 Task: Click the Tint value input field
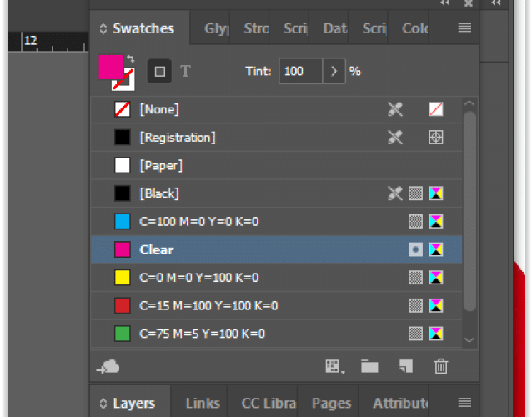(x=301, y=71)
